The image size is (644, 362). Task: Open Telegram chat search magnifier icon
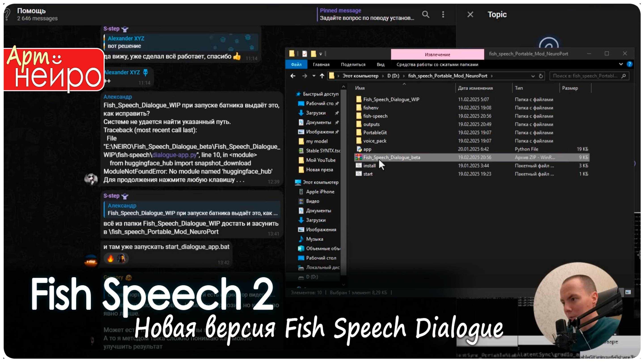(426, 15)
